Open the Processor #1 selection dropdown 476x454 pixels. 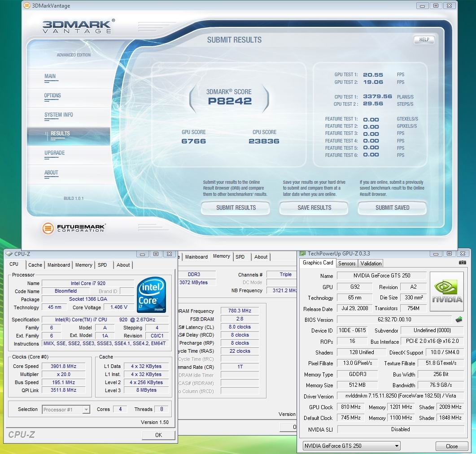coord(66,410)
